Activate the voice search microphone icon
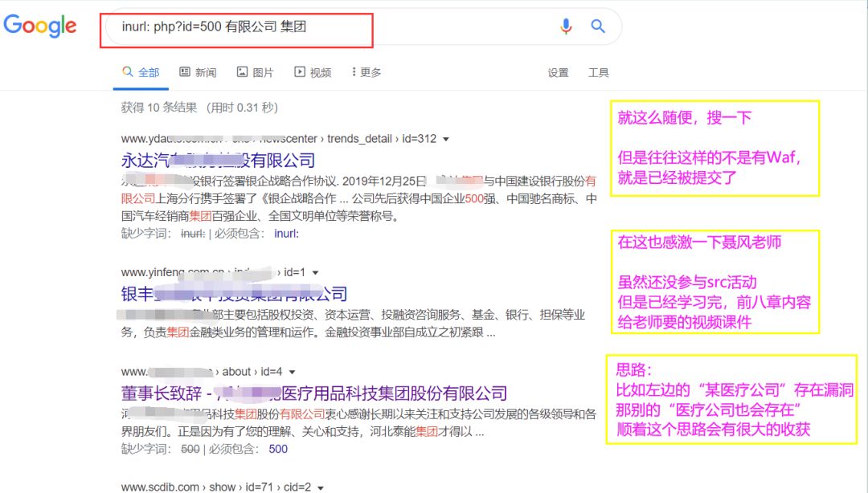 point(566,26)
